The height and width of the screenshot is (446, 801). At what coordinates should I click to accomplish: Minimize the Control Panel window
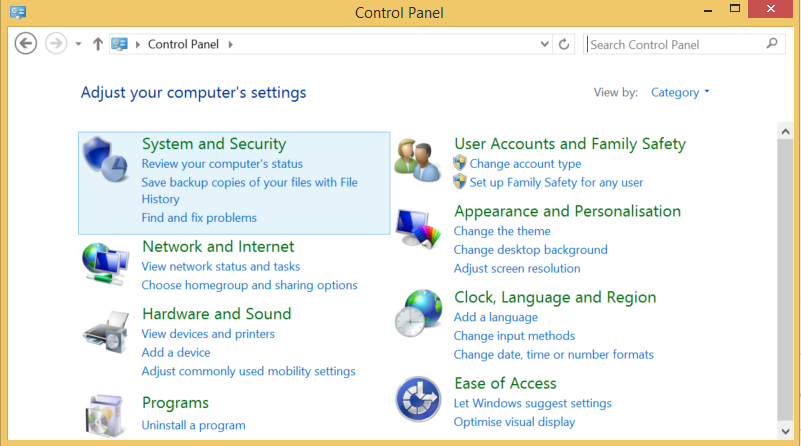point(708,10)
